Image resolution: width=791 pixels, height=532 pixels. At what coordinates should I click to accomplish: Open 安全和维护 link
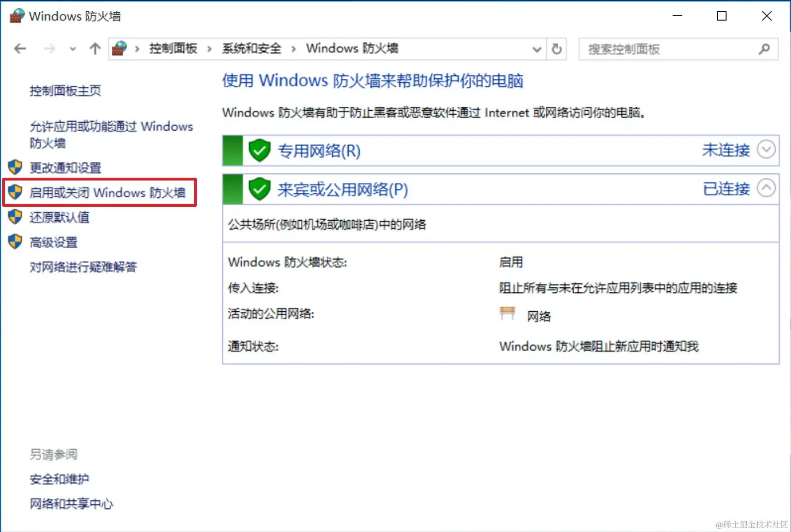coord(59,479)
